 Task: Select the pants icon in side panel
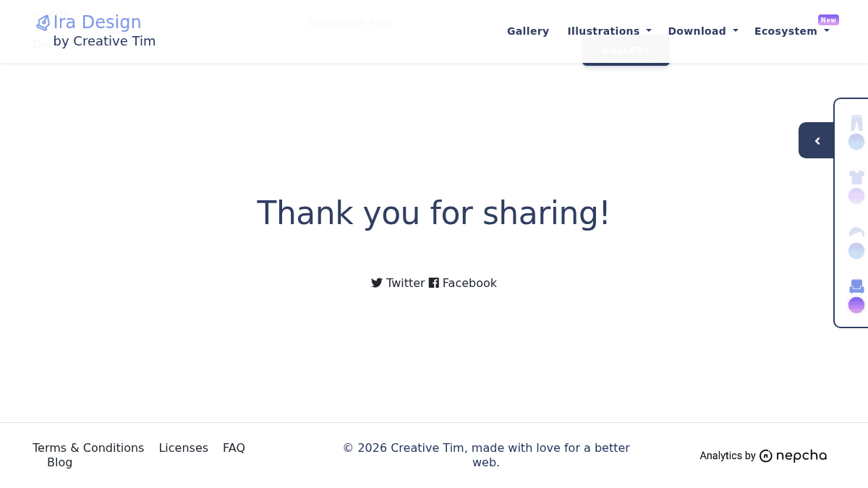tap(856, 122)
